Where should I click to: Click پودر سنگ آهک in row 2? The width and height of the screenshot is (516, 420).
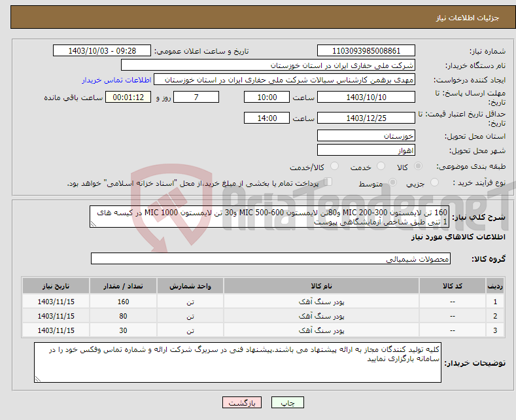(x=321, y=316)
